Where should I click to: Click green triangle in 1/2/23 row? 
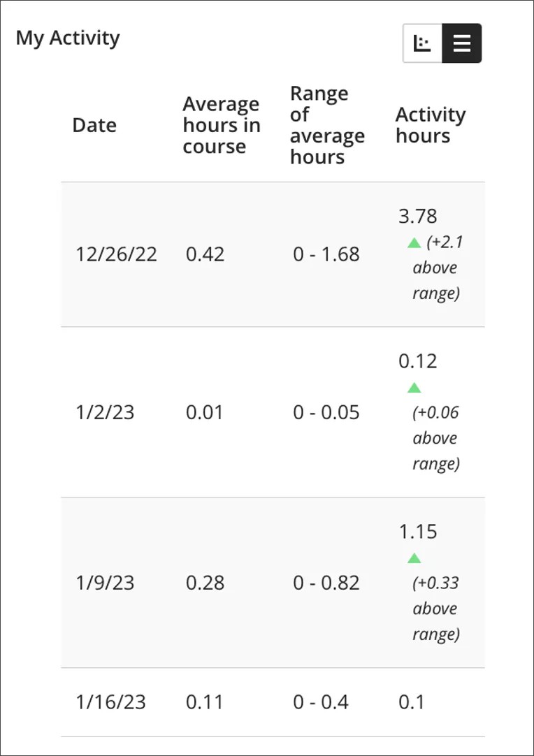414,388
